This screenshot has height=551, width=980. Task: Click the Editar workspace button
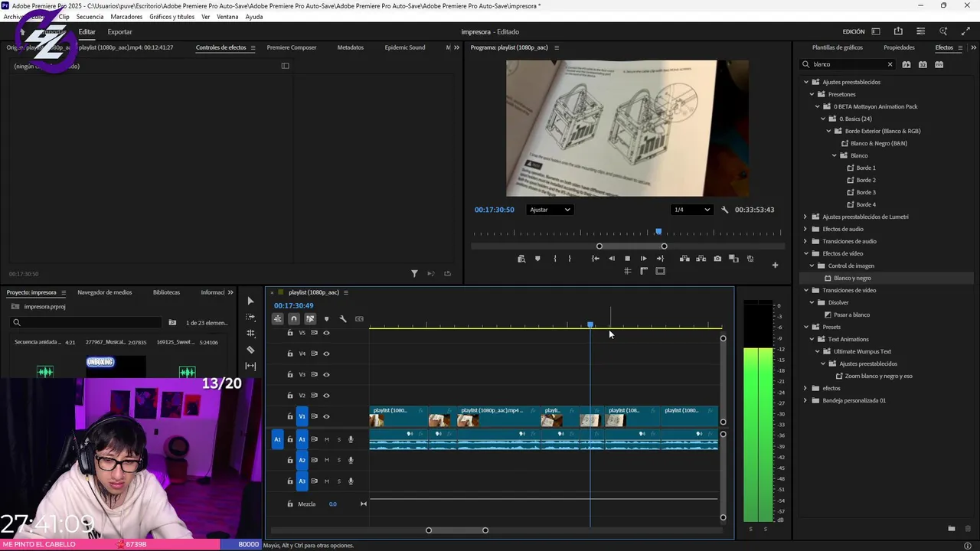coord(87,31)
